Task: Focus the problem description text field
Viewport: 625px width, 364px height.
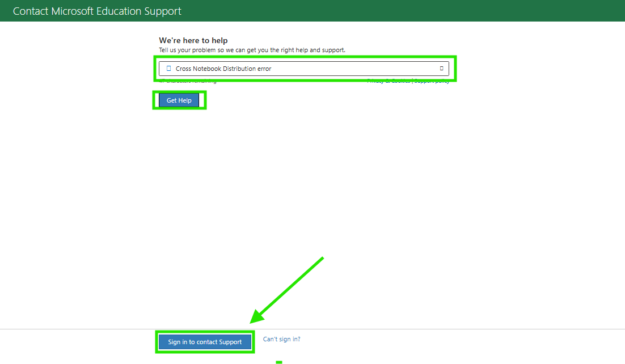Action: (x=304, y=69)
